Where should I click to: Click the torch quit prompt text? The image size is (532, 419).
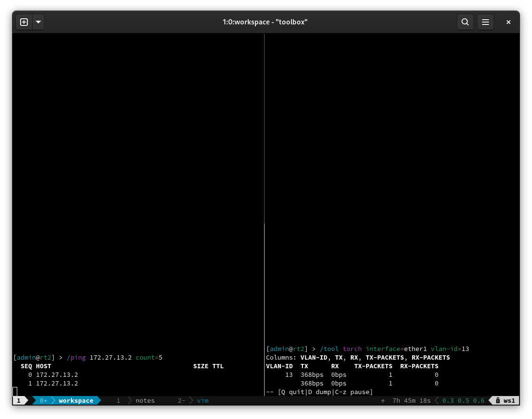pyautogui.click(x=320, y=392)
